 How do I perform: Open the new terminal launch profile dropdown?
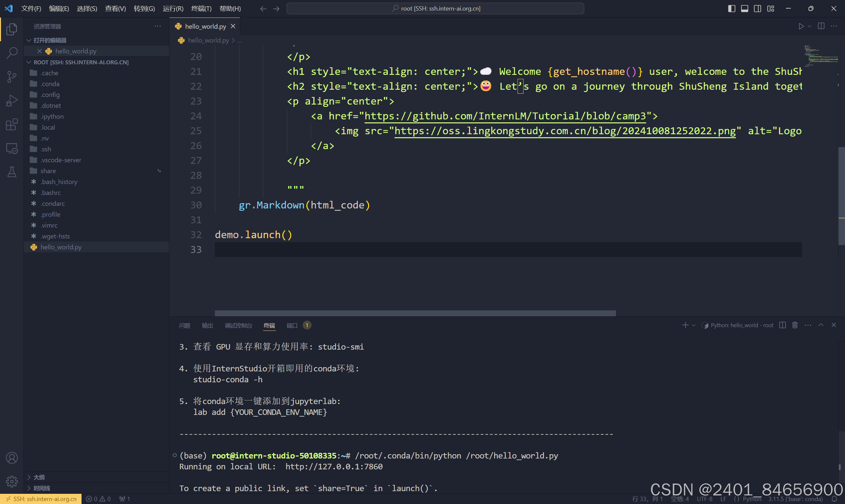694,325
